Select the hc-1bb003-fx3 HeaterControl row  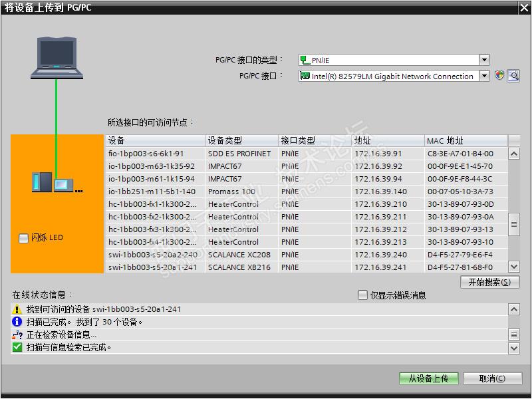click(307, 229)
